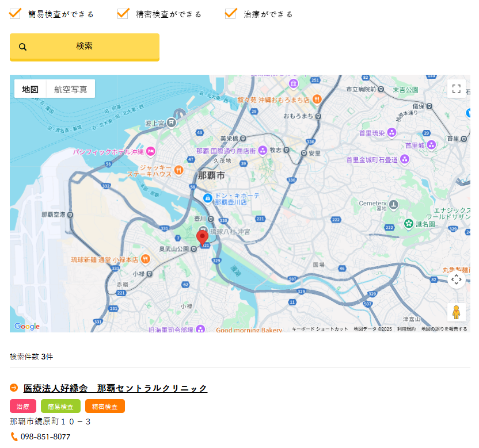479x448 pixels.
Task: Select the Street View pegman
Action: (457, 312)
